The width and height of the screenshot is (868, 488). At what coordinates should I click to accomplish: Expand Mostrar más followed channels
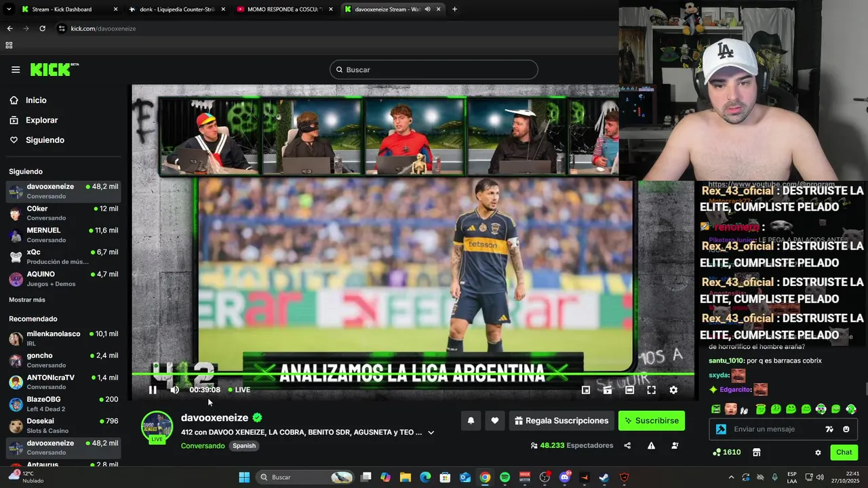pos(27,300)
